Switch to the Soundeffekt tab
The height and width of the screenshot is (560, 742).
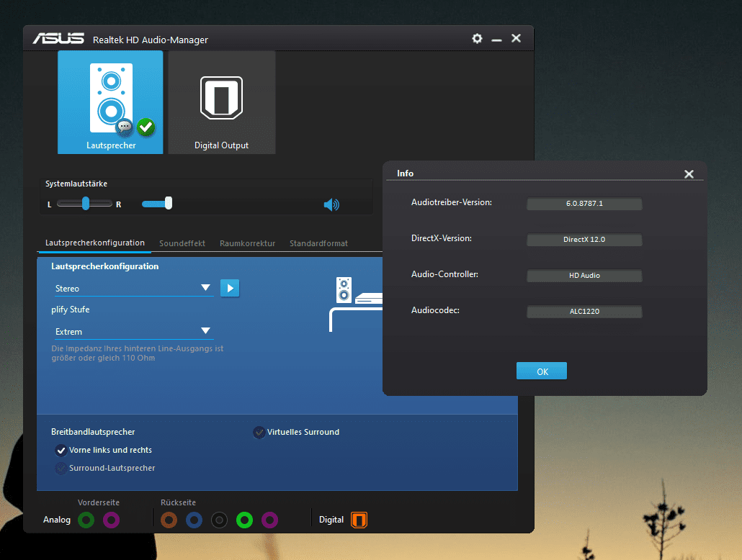(182, 243)
